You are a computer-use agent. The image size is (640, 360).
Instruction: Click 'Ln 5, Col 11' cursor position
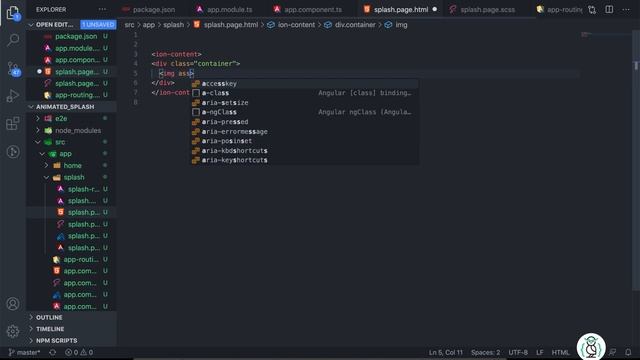[446, 352]
